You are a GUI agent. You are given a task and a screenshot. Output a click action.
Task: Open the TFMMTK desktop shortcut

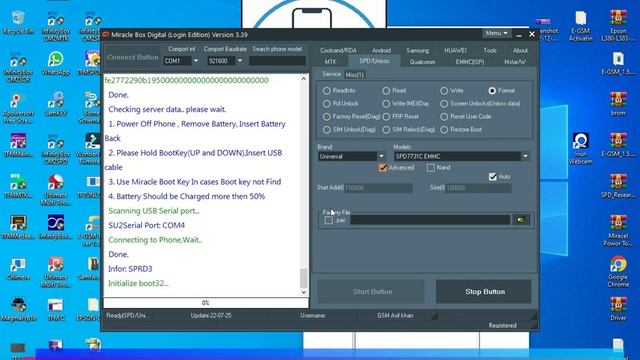(x=18, y=187)
